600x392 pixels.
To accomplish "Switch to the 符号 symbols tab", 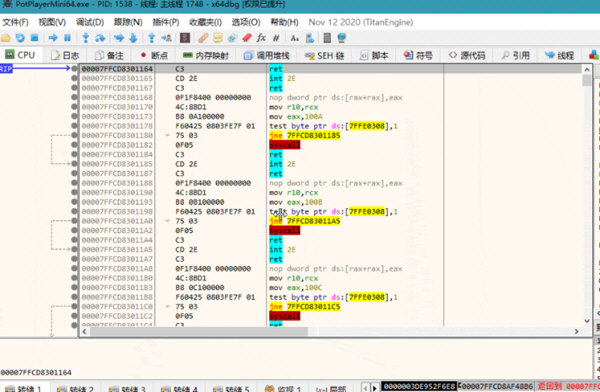I will tap(419, 56).
